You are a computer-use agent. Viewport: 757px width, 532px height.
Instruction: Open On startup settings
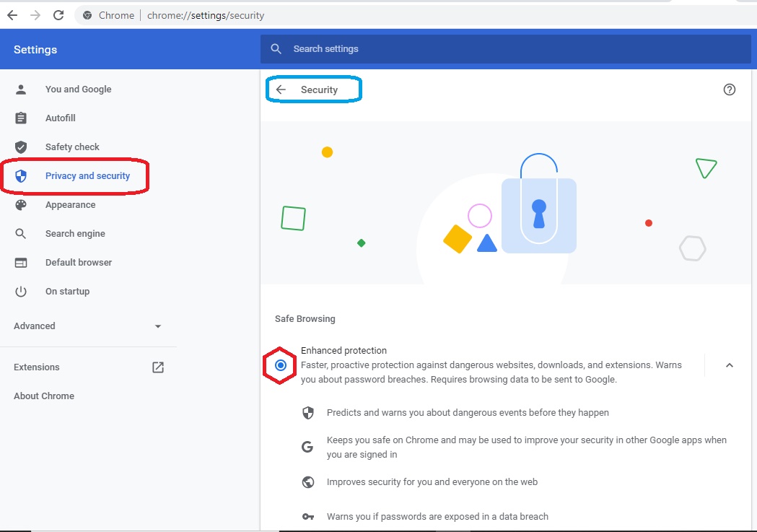pos(68,292)
